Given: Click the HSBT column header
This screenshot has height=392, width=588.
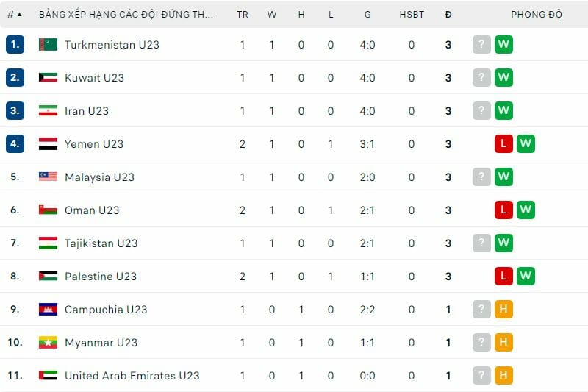Looking at the screenshot, I should (x=412, y=15).
